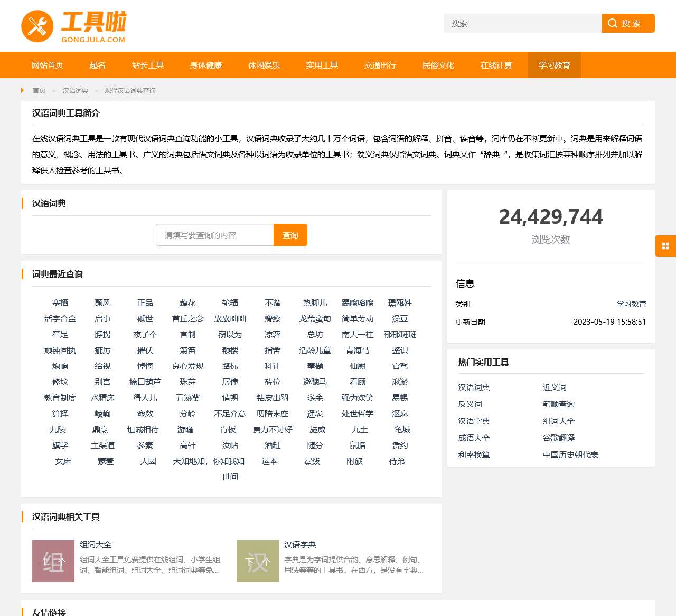Click the magnifier icon in search button
Screen dimensions: 676x616
coord(613,23)
